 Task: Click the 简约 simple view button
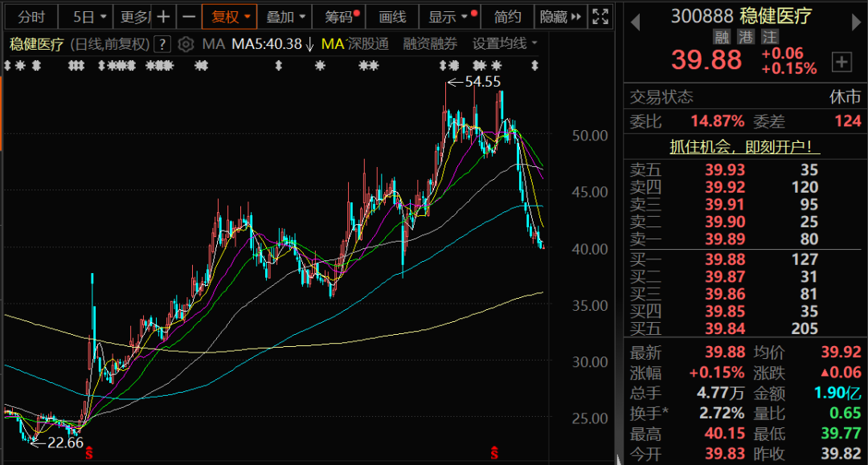pyautogui.click(x=508, y=17)
